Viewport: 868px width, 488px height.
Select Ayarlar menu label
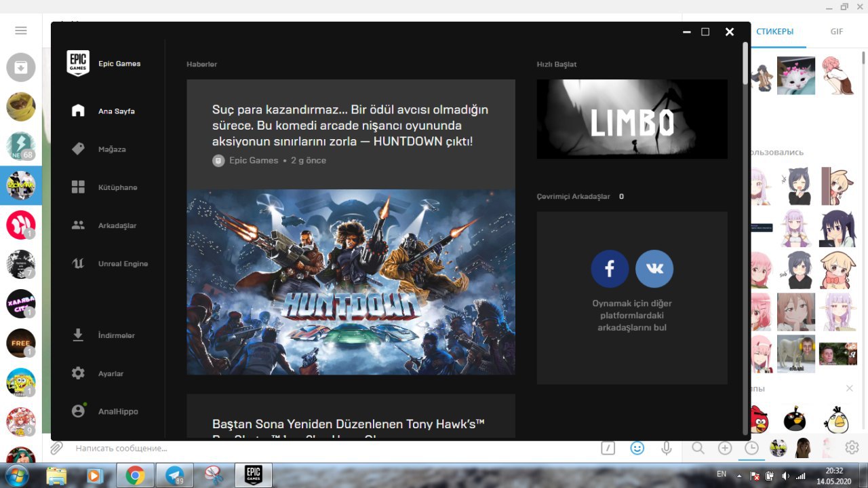point(111,374)
